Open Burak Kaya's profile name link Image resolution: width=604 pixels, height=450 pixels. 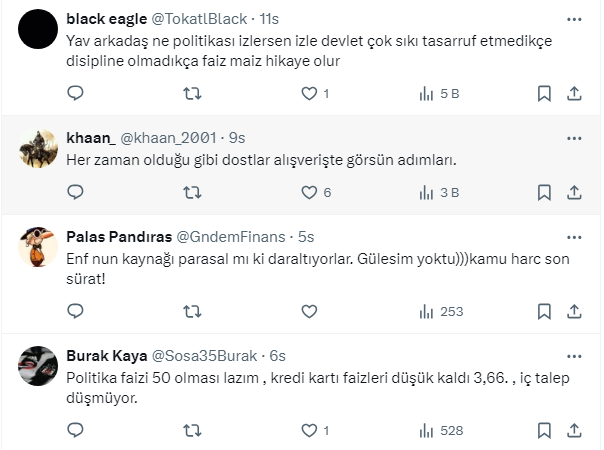click(105, 355)
